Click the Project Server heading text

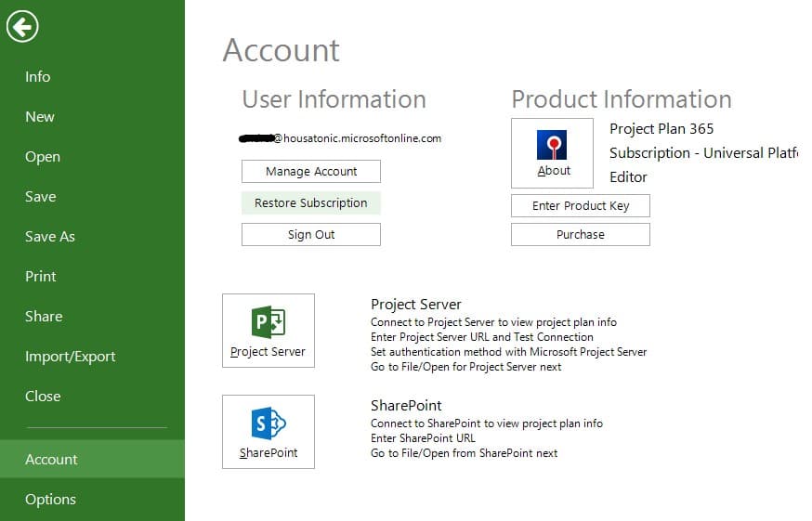[416, 305]
